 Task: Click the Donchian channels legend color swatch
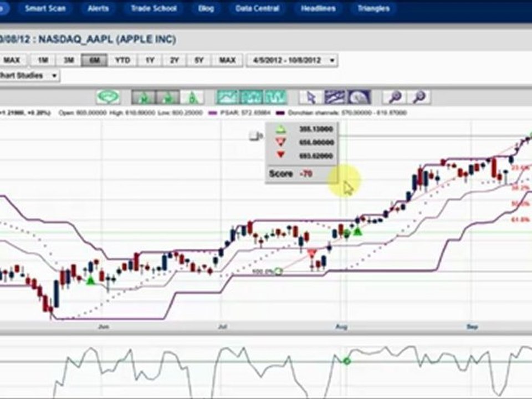coord(280,113)
